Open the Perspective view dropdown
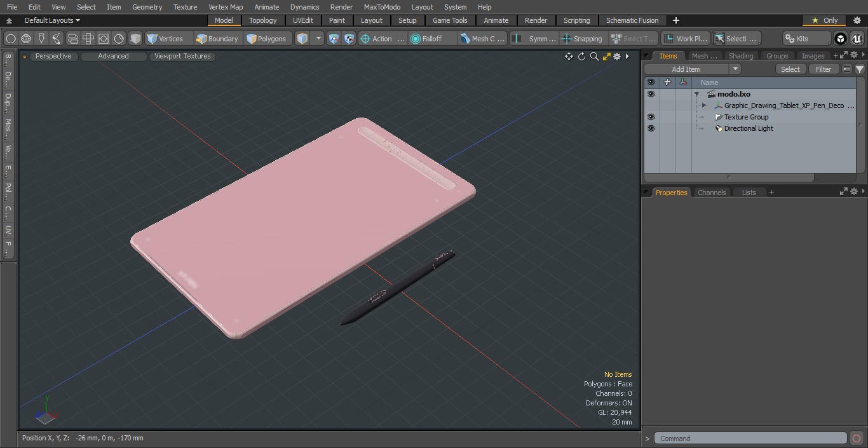This screenshot has width=868, height=448. pyautogui.click(x=53, y=56)
